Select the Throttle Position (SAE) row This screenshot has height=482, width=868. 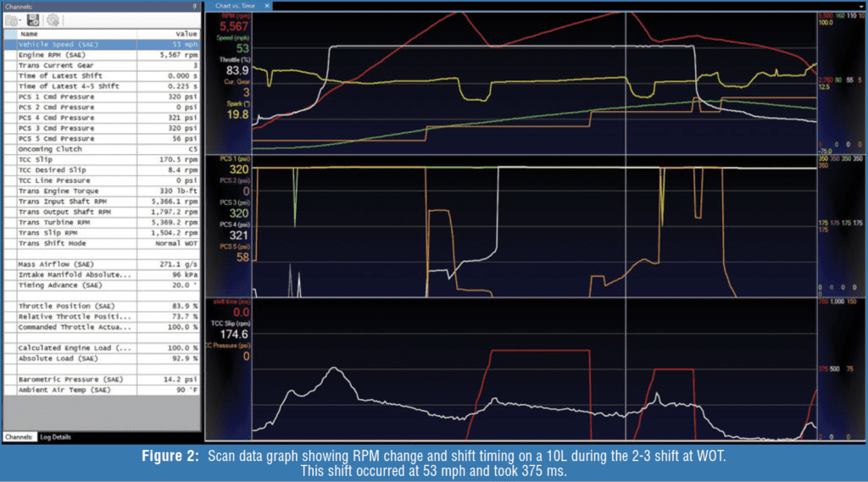(x=102, y=304)
